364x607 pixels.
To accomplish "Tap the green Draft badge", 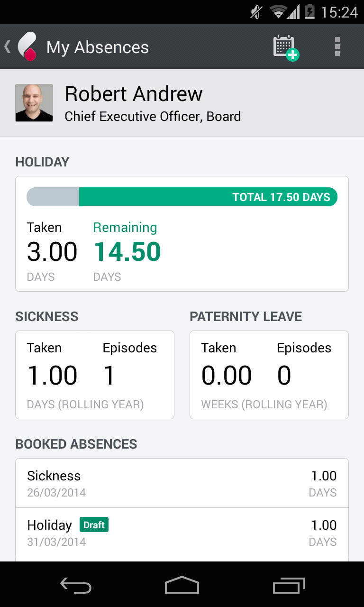I will coord(94,525).
